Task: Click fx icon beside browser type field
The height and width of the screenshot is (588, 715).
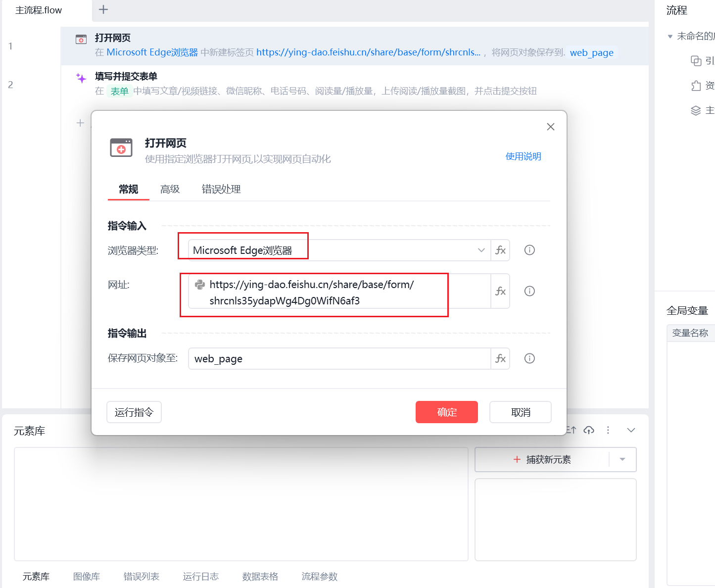Action: (500, 250)
